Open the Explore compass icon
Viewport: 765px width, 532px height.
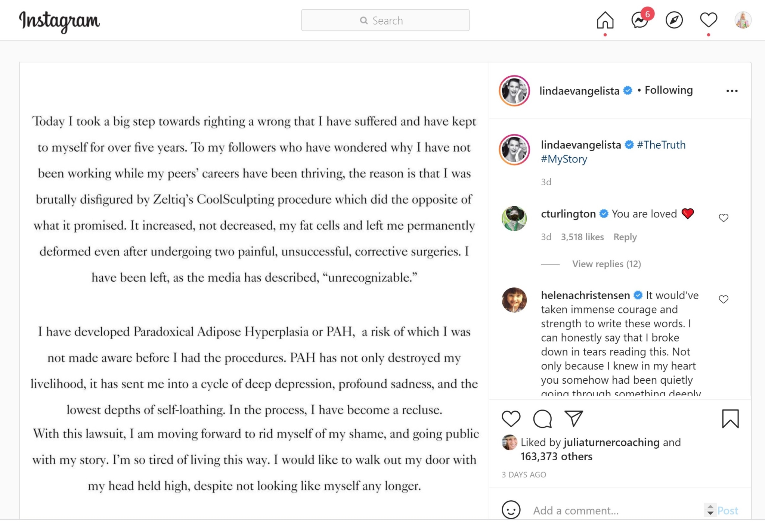tap(674, 20)
